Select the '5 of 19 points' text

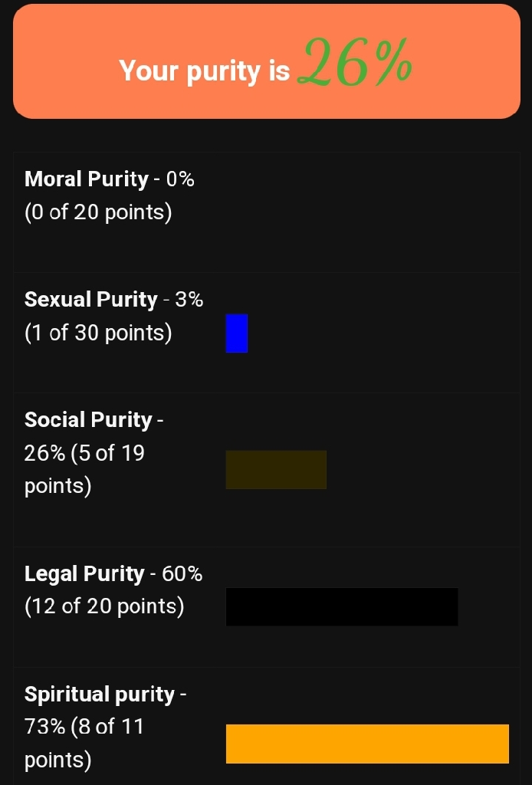(x=84, y=469)
